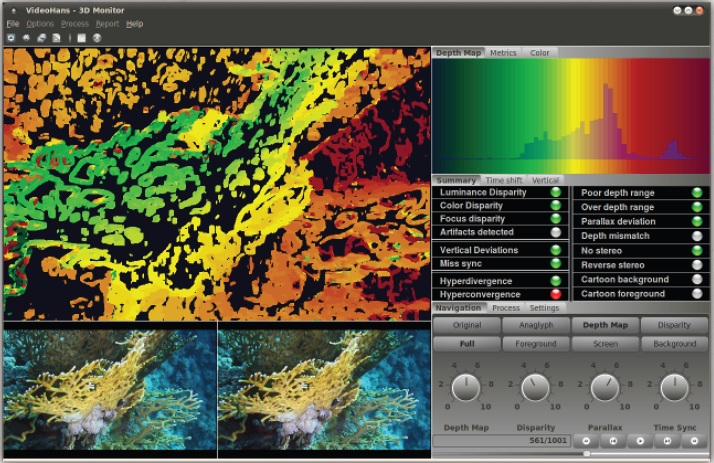This screenshot has width=714, height=463.
Task: Click the Time Sync rotary knob
Action: coord(674,387)
